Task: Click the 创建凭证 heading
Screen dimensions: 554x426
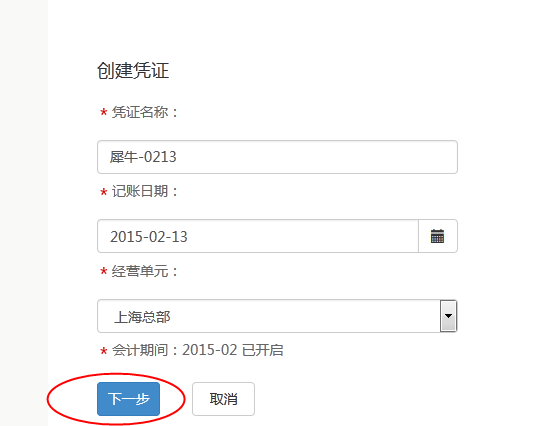Action: 133,70
